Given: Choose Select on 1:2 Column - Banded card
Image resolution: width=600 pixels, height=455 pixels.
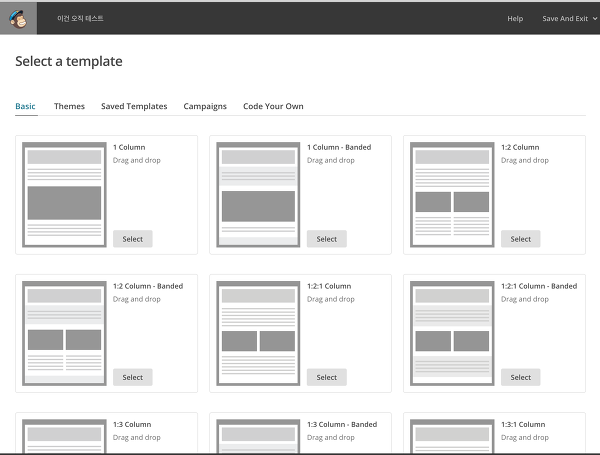Looking at the screenshot, I should click(133, 377).
